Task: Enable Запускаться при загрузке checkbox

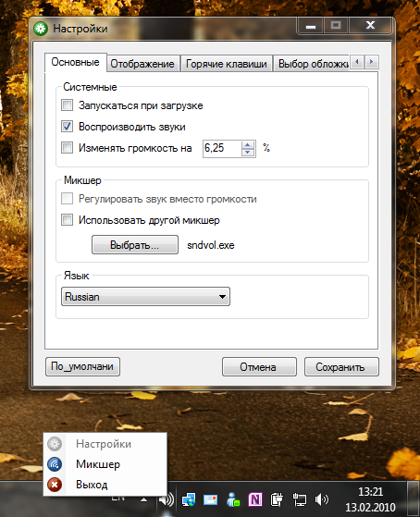Action: 67,105
